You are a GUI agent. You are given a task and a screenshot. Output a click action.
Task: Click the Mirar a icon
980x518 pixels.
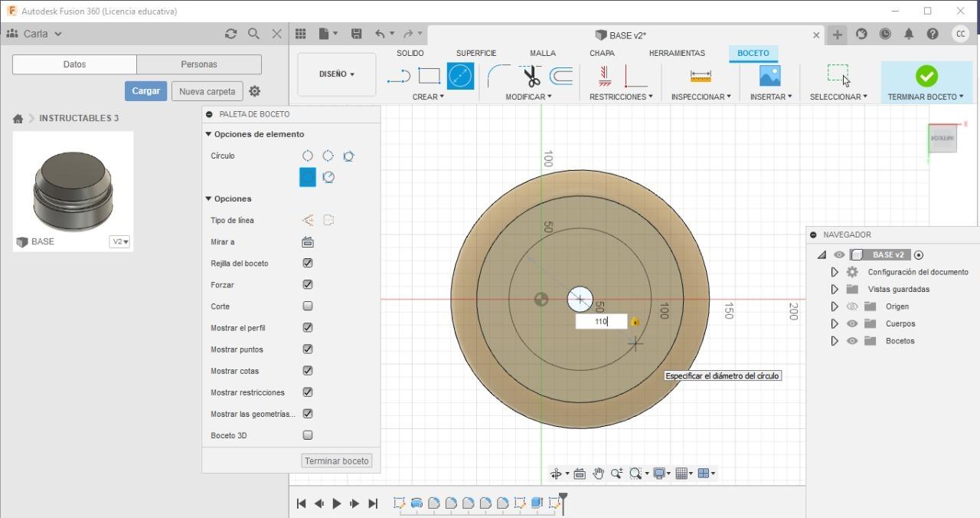[x=308, y=242]
